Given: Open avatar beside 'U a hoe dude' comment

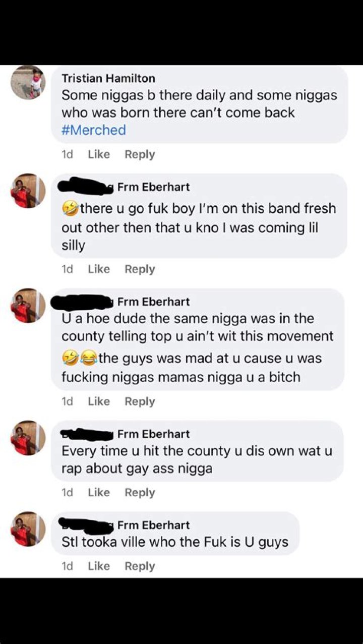Looking at the screenshot, I should tap(28, 306).
